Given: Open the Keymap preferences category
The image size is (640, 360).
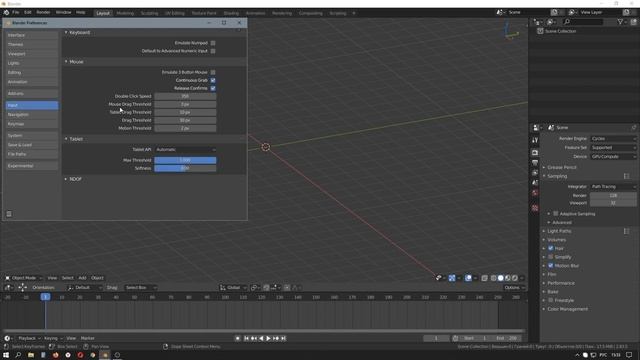Looking at the screenshot, I should [x=32, y=124].
